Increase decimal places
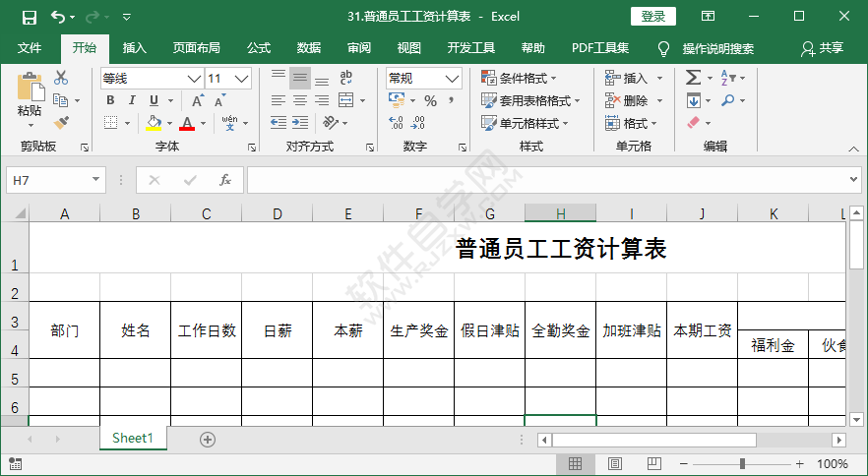Image resolution: width=868 pixels, height=476 pixels. 396,122
